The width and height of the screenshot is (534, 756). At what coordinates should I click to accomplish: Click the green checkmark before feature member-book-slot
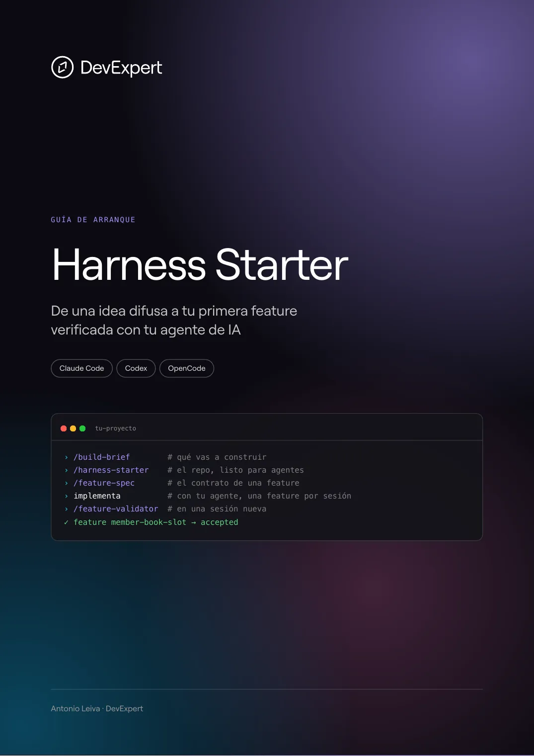click(x=66, y=522)
